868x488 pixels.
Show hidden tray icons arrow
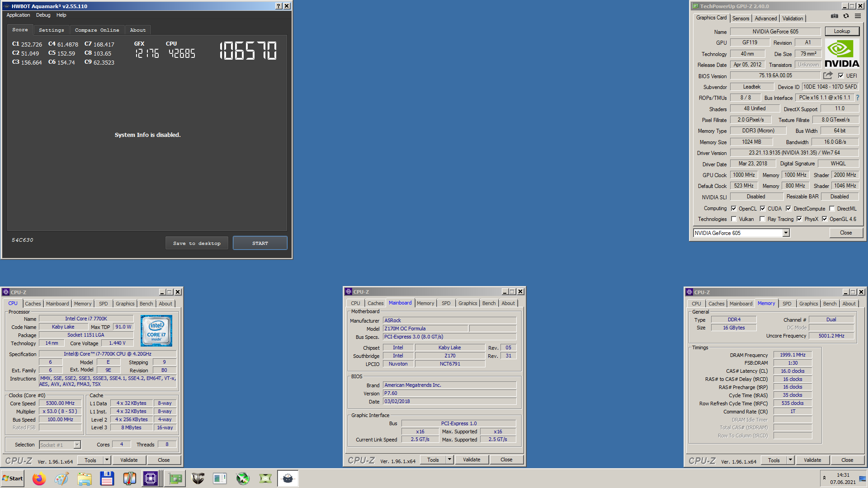pyautogui.click(x=824, y=478)
